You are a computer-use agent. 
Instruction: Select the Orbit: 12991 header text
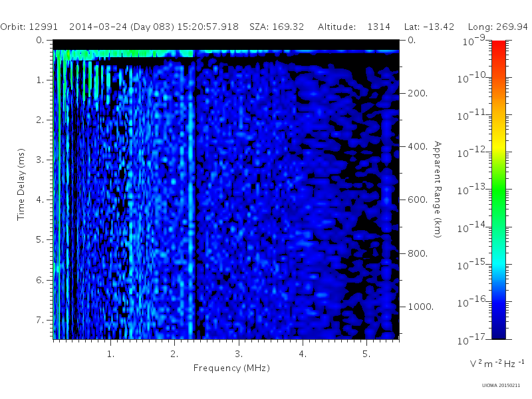pos(29,27)
